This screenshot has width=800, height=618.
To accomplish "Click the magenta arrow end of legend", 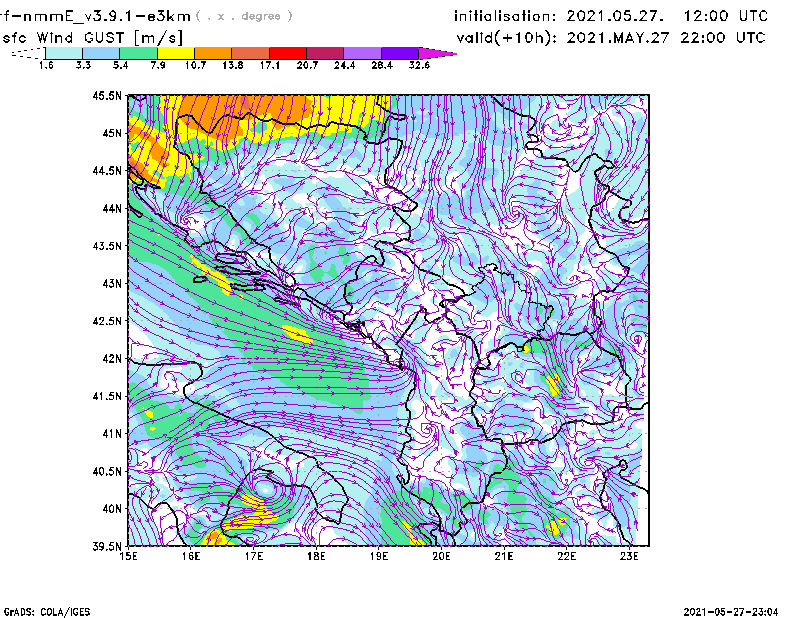I will (437, 53).
